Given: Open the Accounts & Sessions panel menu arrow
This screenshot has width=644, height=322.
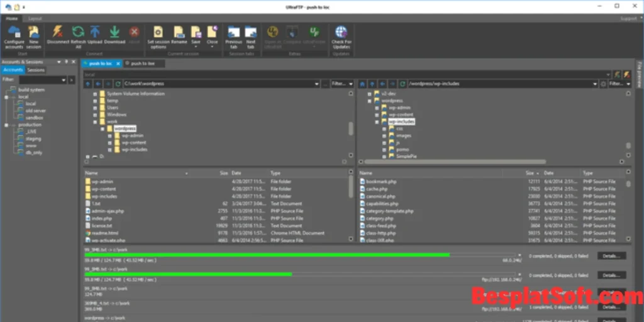Looking at the screenshot, I should click(59, 62).
